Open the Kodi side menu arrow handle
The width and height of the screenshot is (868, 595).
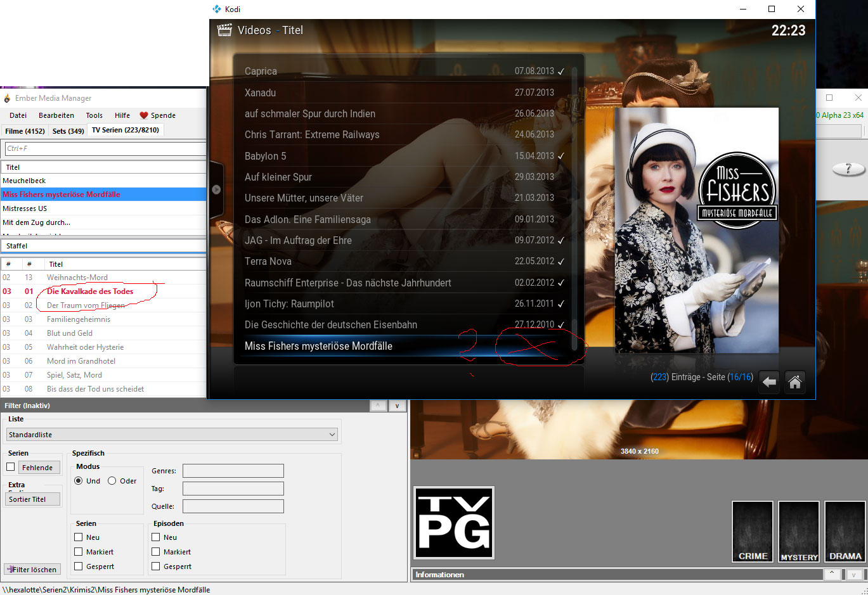[216, 189]
